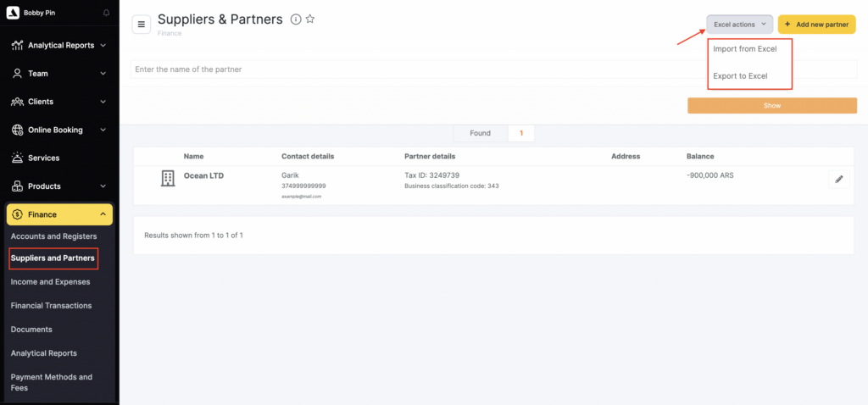Expand the Analytical Reports top menu
Image resolution: width=868 pixels, height=405 pixels.
coord(59,45)
